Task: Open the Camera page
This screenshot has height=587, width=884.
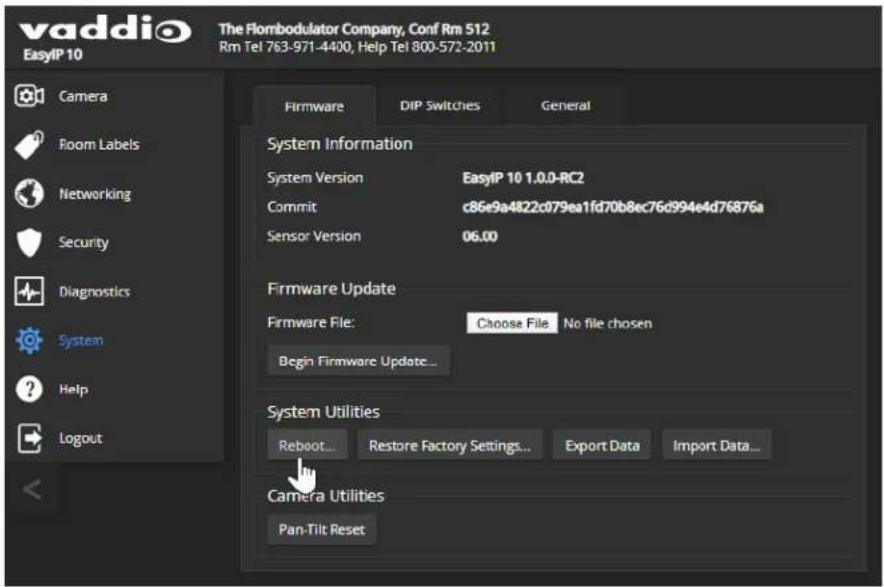Action: pyautogui.click(x=83, y=96)
